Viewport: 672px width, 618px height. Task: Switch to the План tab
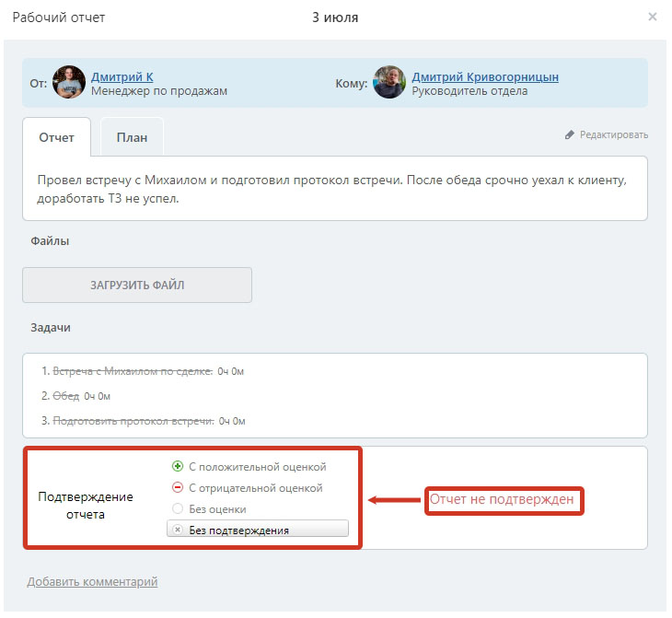(132, 137)
